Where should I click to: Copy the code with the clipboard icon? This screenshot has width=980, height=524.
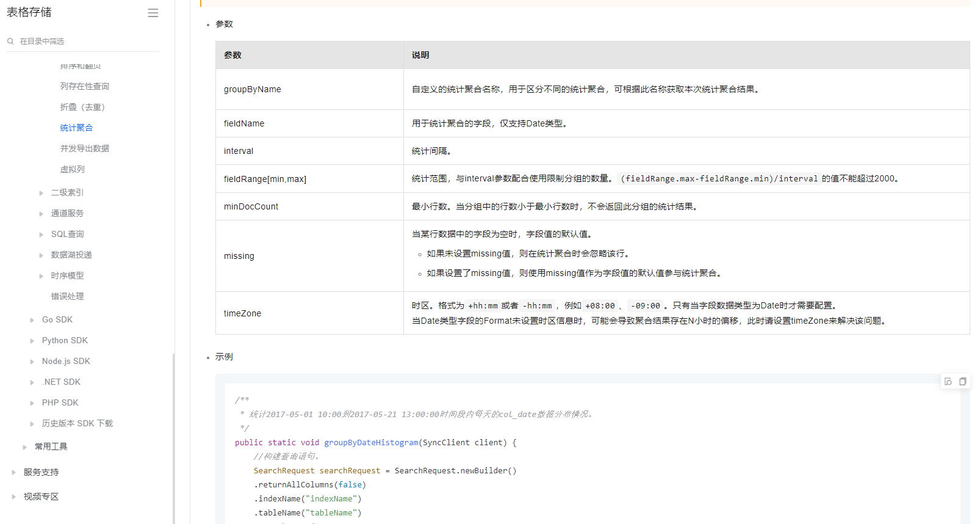click(x=963, y=382)
